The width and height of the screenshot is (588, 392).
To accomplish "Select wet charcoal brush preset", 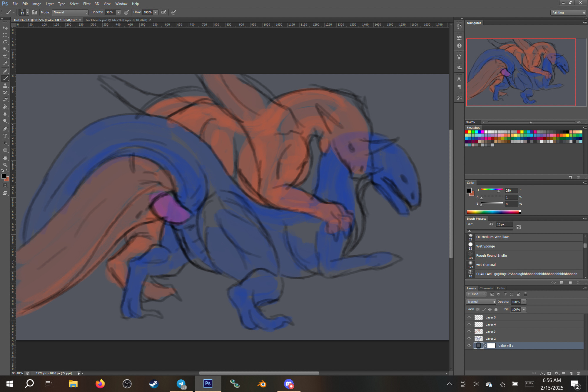I will coord(524,265).
